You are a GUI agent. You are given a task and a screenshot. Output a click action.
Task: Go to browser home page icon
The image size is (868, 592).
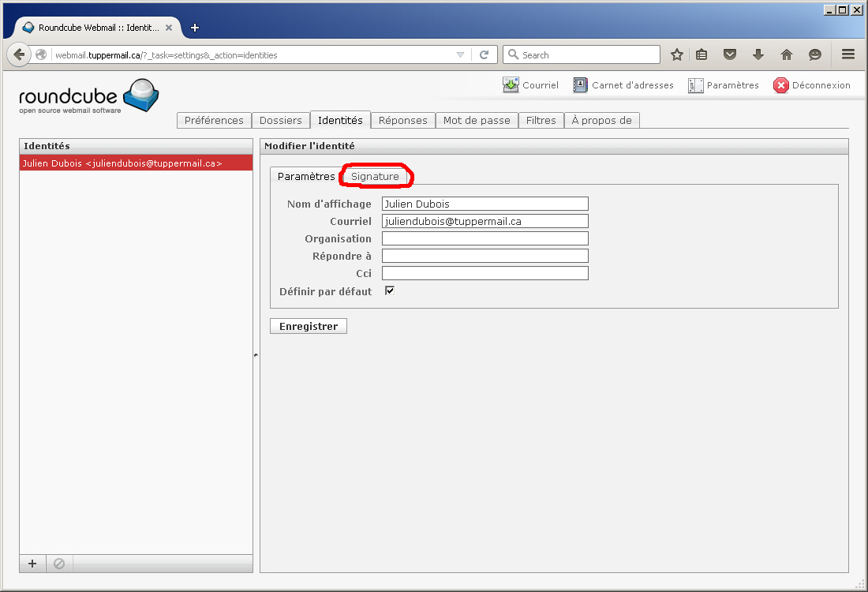[786, 54]
